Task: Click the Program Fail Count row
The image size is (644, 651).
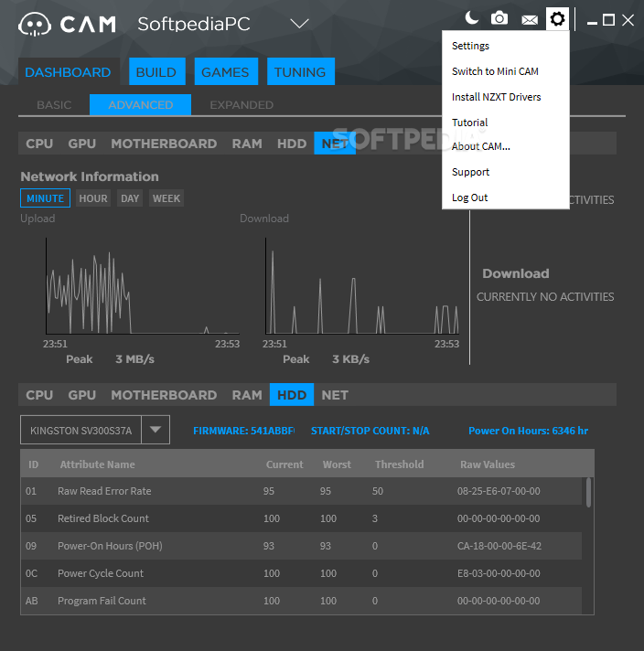Action: click(x=301, y=601)
